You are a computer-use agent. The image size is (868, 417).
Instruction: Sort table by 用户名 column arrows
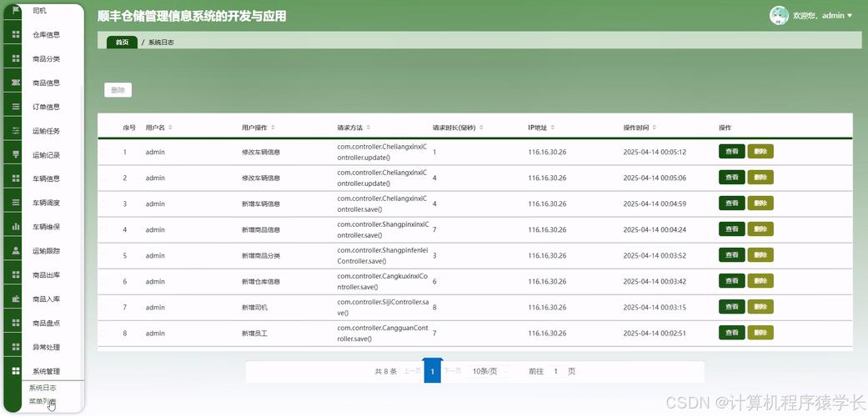tap(170, 128)
